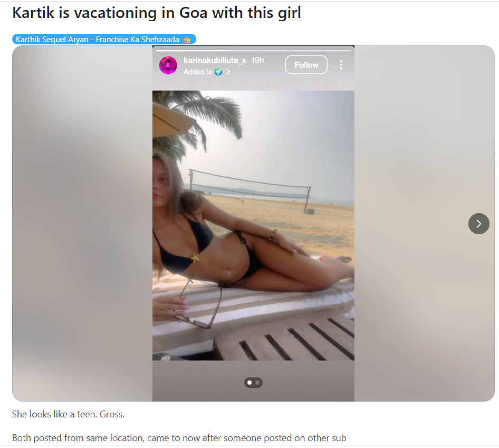Click the Karthik Sequel Aryan flair tag
The height and width of the screenshot is (448, 499).
click(104, 39)
